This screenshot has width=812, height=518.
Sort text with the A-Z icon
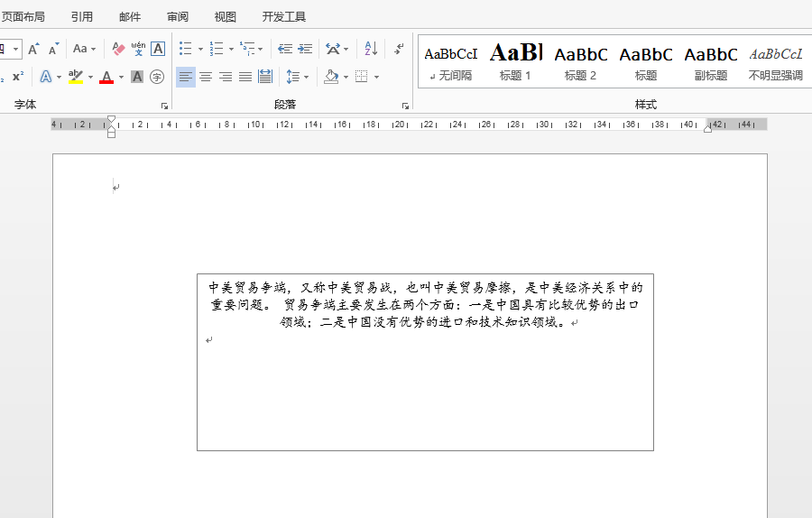(x=371, y=49)
